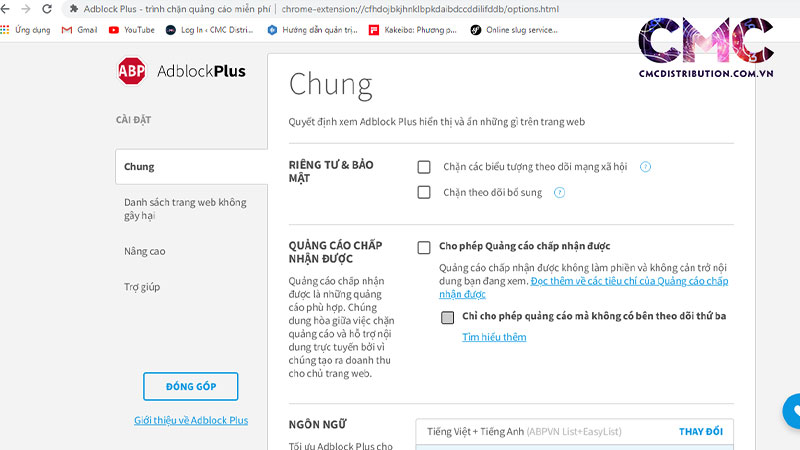Enable Chặn theo dõi bổ sung checkbox
This screenshot has width=800, height=450.
point(424,192)
